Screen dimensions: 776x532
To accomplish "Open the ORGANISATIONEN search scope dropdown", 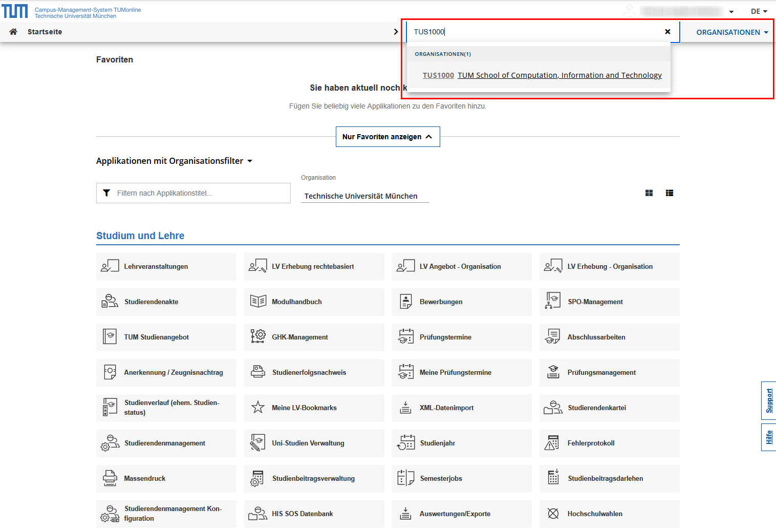I will (731, 32).
